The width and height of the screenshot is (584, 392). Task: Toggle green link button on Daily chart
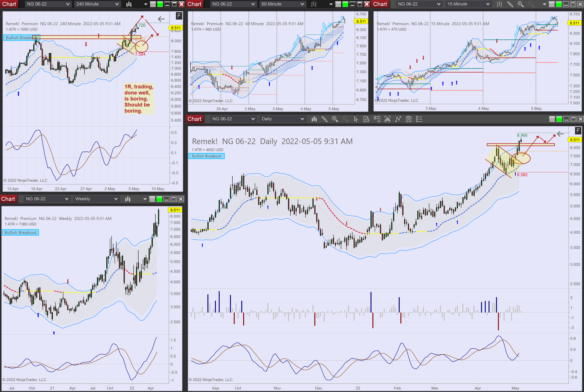pos(559,119)
